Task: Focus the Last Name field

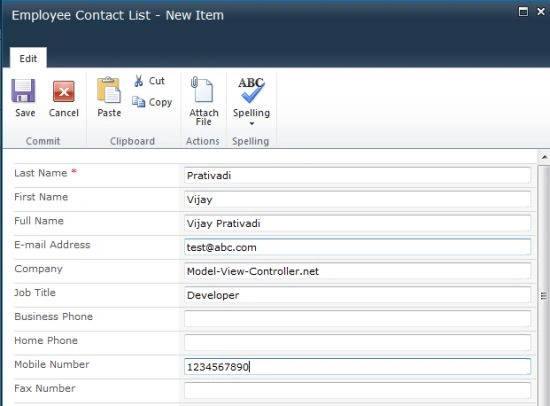Action: [357, 175]
